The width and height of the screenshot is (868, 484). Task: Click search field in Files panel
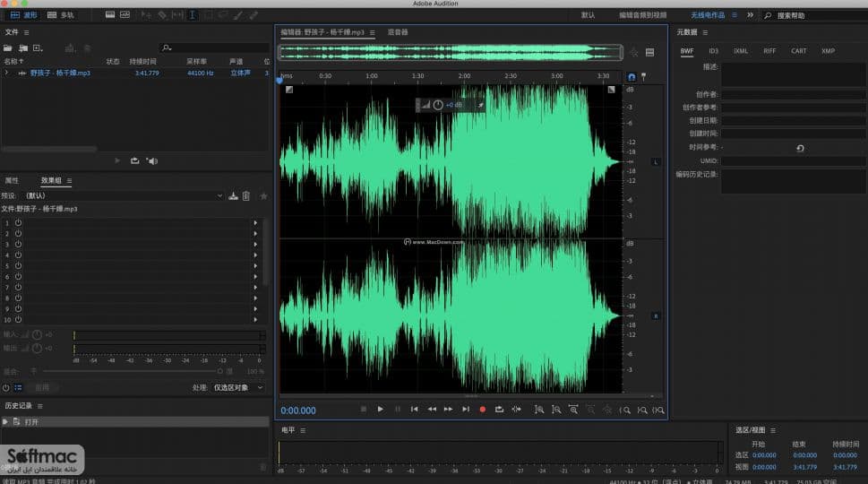213,48
